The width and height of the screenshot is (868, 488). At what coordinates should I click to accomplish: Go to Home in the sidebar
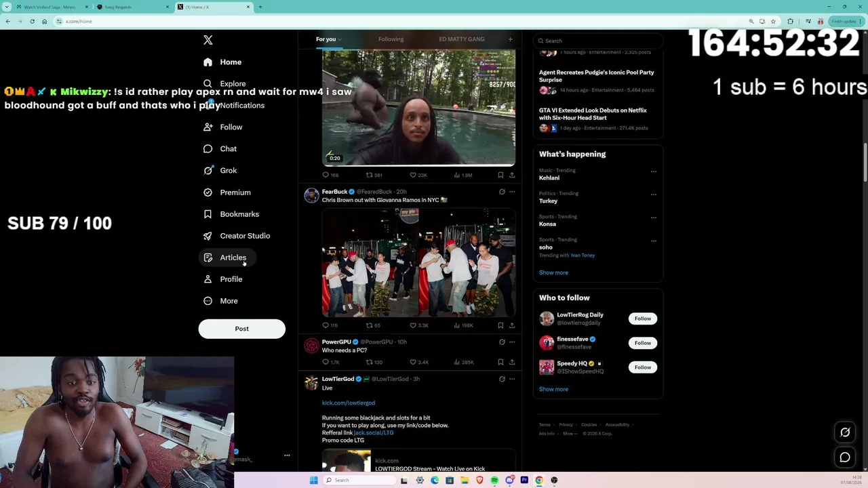tap(222, 62)
